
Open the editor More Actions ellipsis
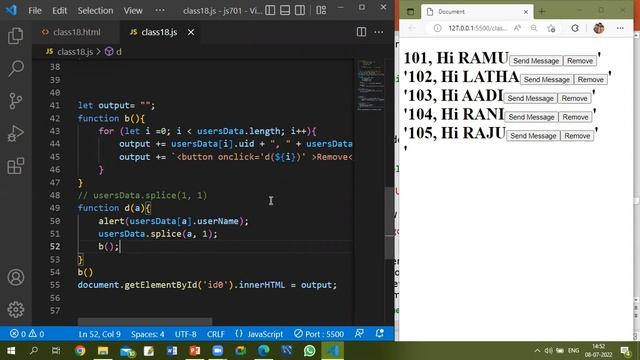(379, 32)
